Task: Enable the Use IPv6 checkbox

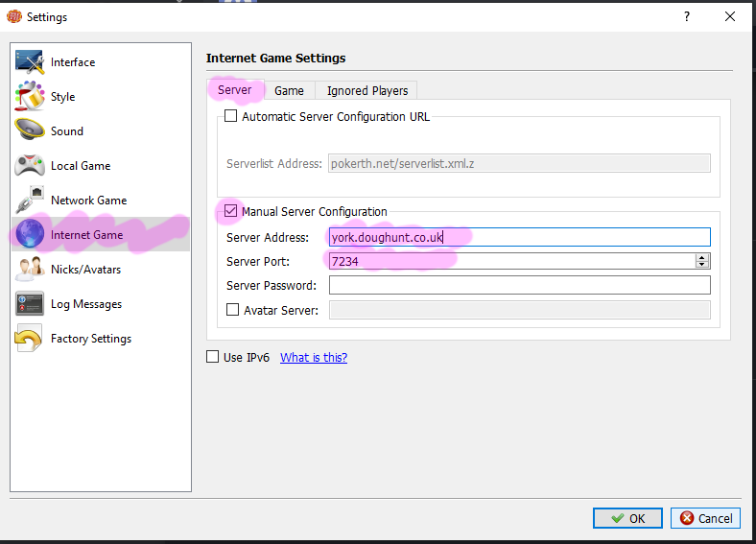Action: click(213, 358)
